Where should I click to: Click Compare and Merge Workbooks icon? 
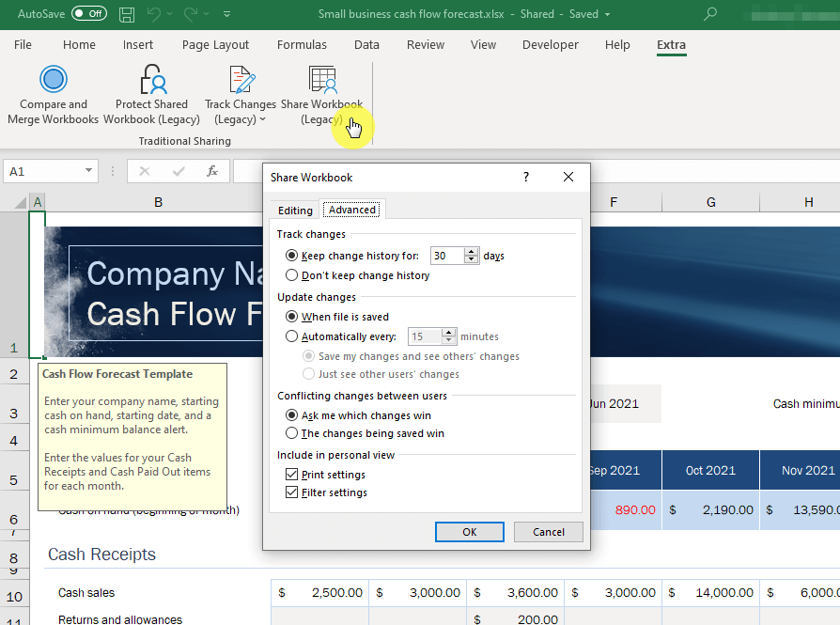[x=53, y=79]
